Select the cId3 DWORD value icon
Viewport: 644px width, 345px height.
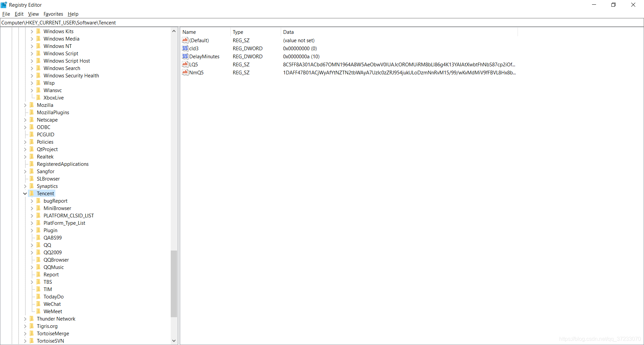pos(185,48)
